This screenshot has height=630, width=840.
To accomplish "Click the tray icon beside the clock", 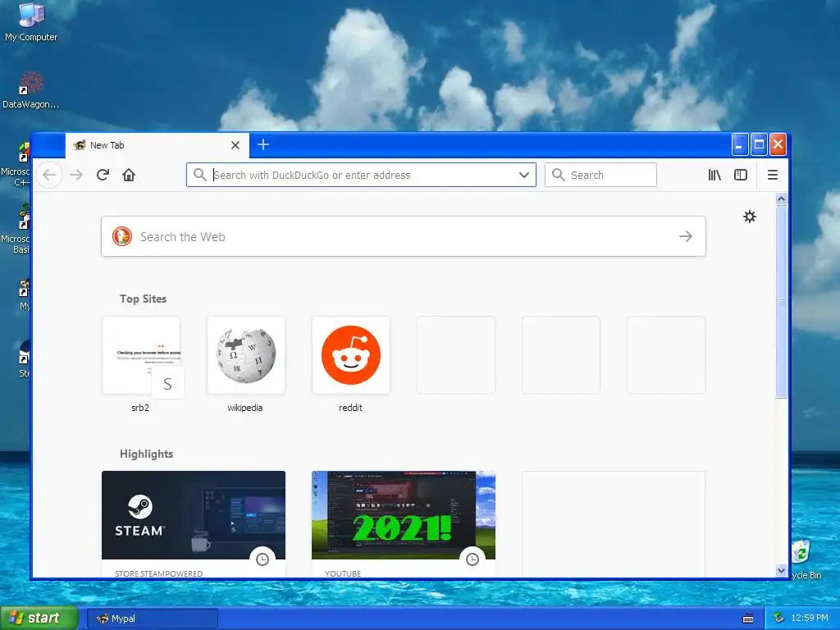I will click(778, 619).
